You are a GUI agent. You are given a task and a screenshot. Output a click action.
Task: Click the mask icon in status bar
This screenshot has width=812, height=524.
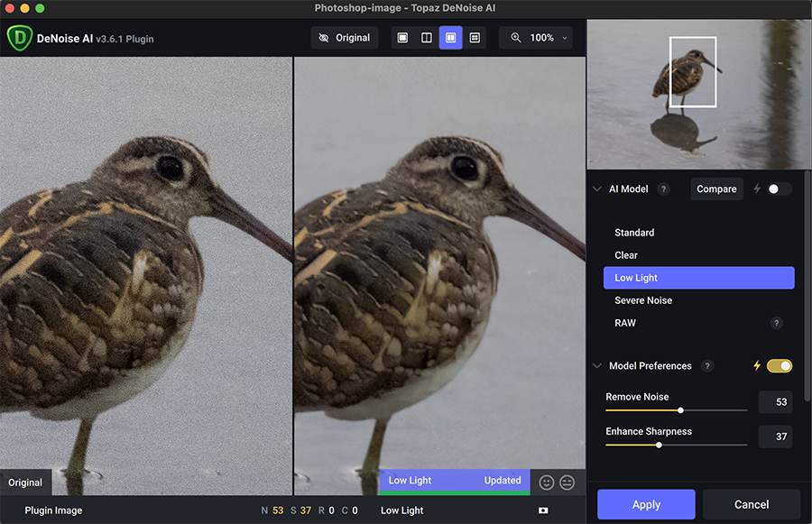click(543, 510)
